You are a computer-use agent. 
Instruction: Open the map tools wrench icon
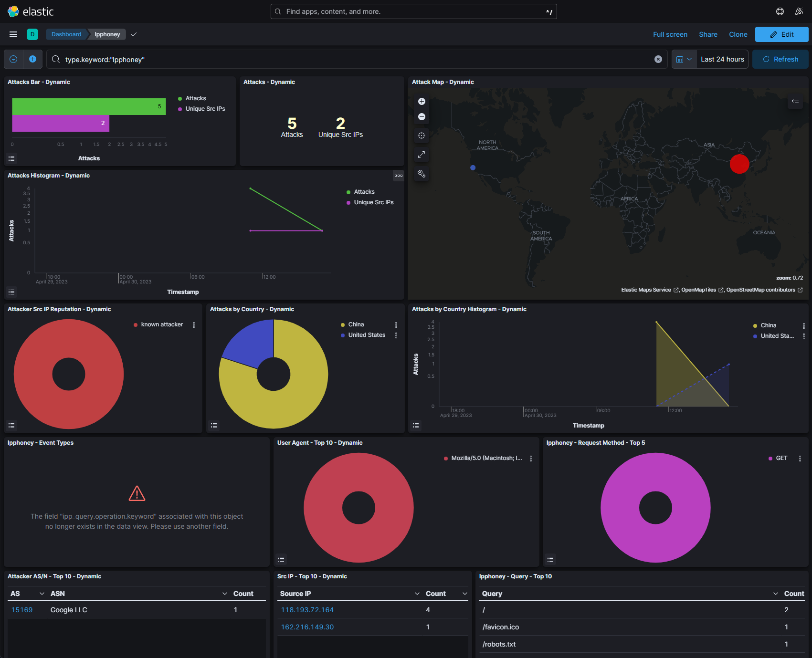(x=422, y=174)
